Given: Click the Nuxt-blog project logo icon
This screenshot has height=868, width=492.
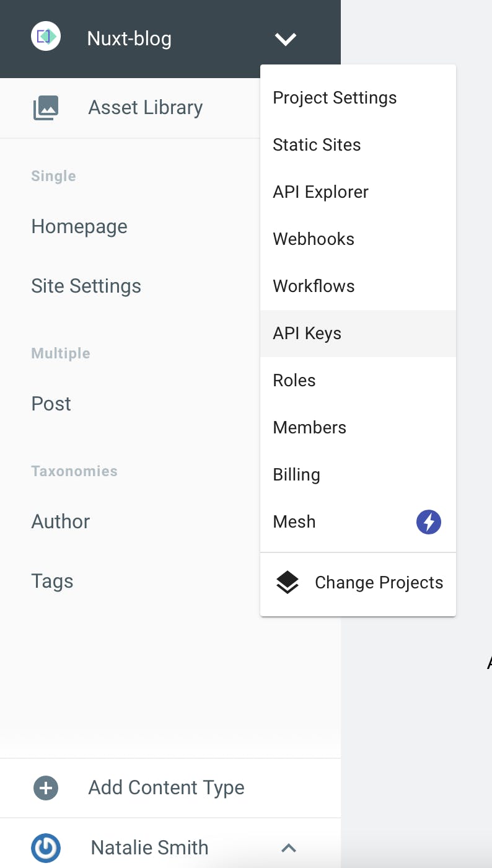Looking at the screenshot, I should 46,37.
